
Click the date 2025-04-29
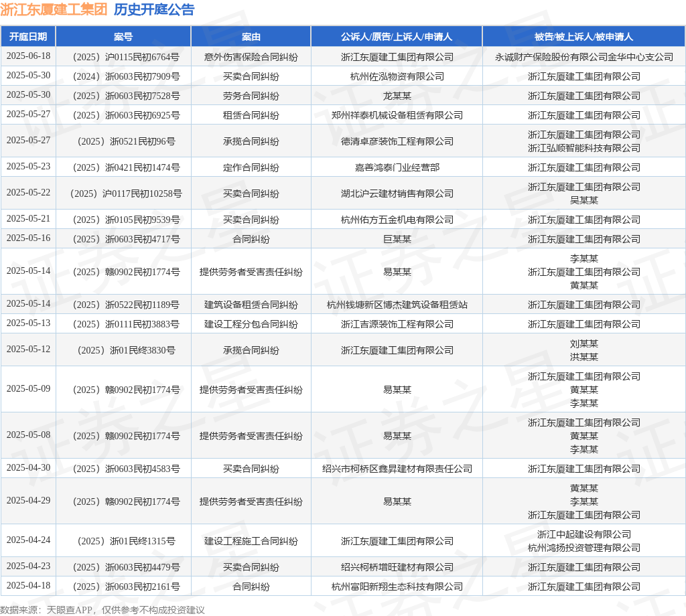click(28, 501)
